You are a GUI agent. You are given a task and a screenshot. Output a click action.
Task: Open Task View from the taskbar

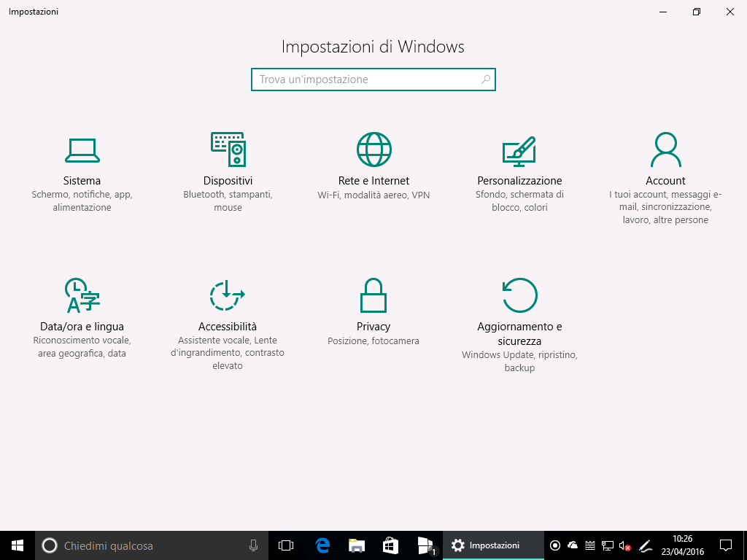[x=286, y=545]
